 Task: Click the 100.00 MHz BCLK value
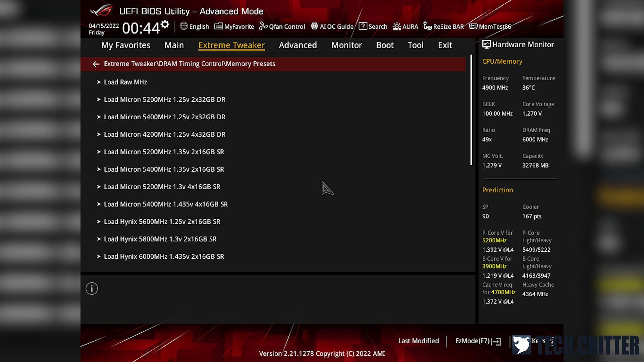(x=497, y=114)
